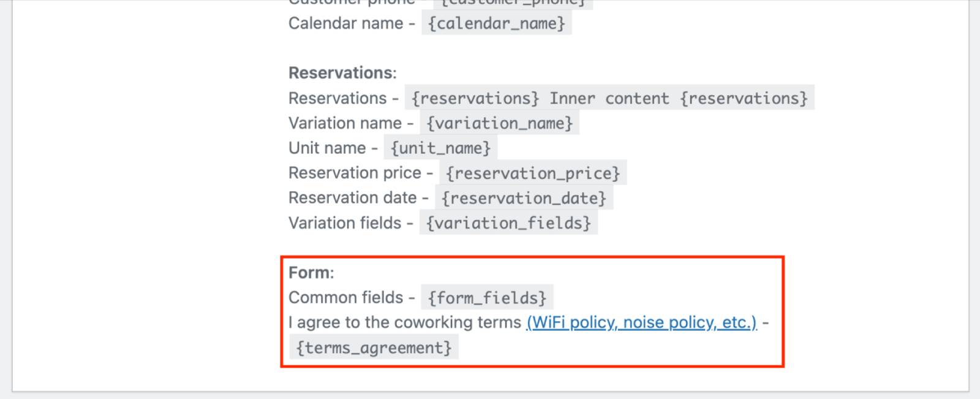Click the {calendar_name} shortcode tag

click(497, 23)
